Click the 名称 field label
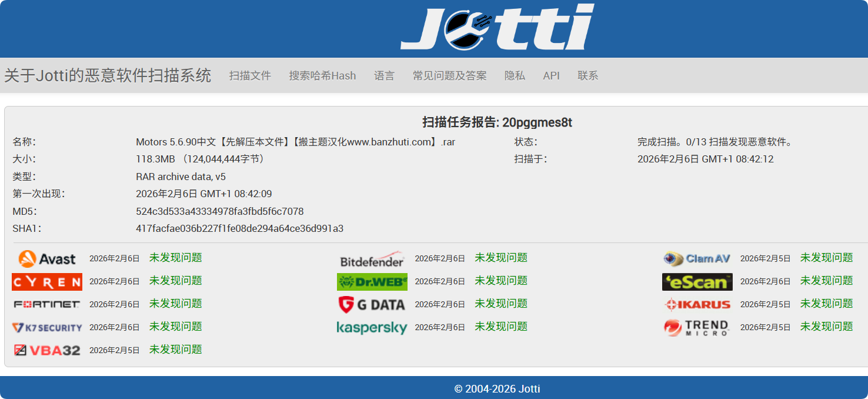 pos(24,142)
